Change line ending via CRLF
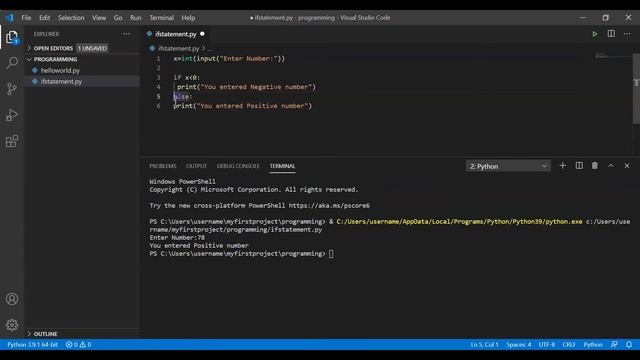640x360 pixels. pyautogui.click(x=569, y=344)
